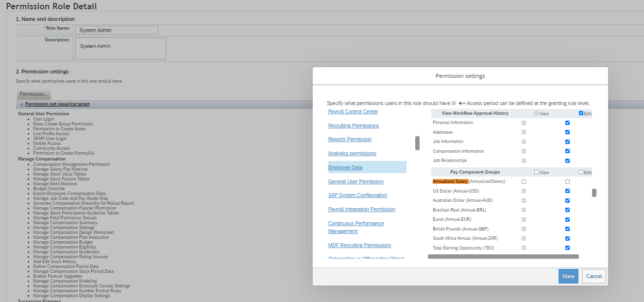
Task: Click 'Enable Feature Upgrades' list item
Action: 58,276
